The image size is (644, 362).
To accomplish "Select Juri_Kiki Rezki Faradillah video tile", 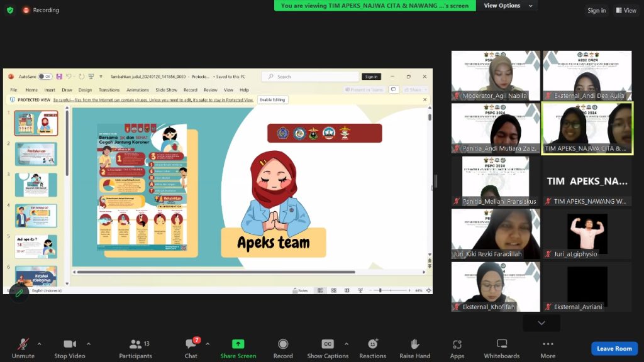I will [496, 234].
